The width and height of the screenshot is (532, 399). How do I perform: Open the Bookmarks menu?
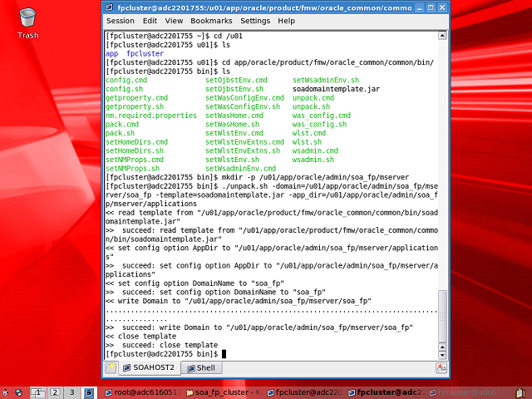[211, 21]
